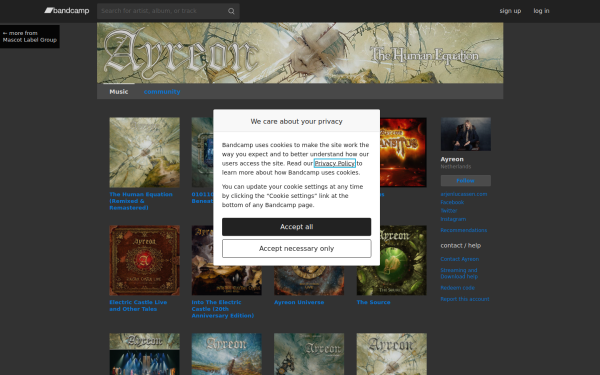Open the concert stage album cover in bottom row
This screenshot has height=375, width=600.
[144, 354]
